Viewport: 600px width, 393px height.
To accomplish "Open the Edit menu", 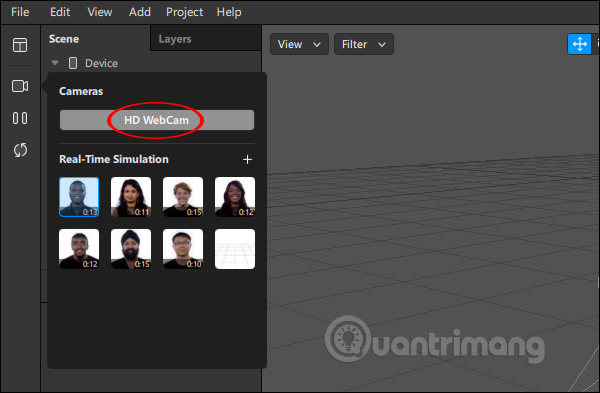I will (x=60, y=12).
